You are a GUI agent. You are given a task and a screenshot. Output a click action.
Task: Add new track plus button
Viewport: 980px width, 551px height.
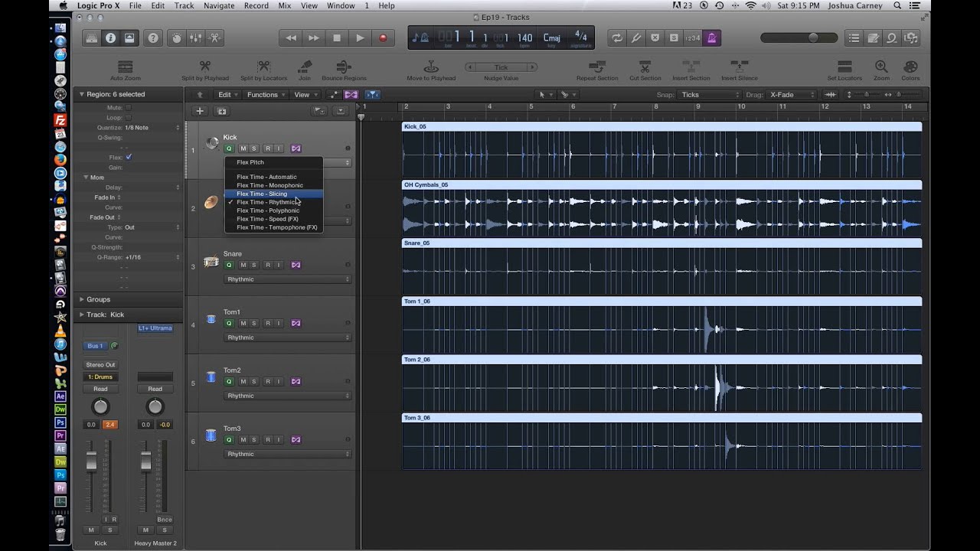[200, 111]
